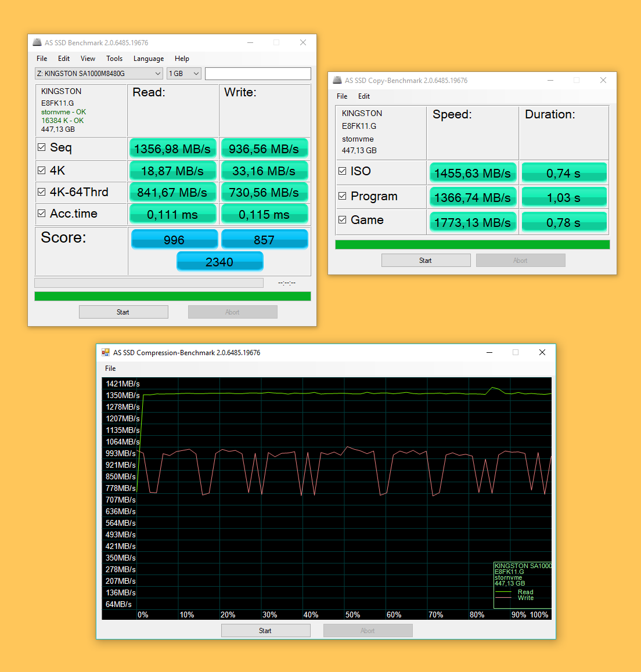
Task: Click the total score 2340
Action: click(219, 261)
